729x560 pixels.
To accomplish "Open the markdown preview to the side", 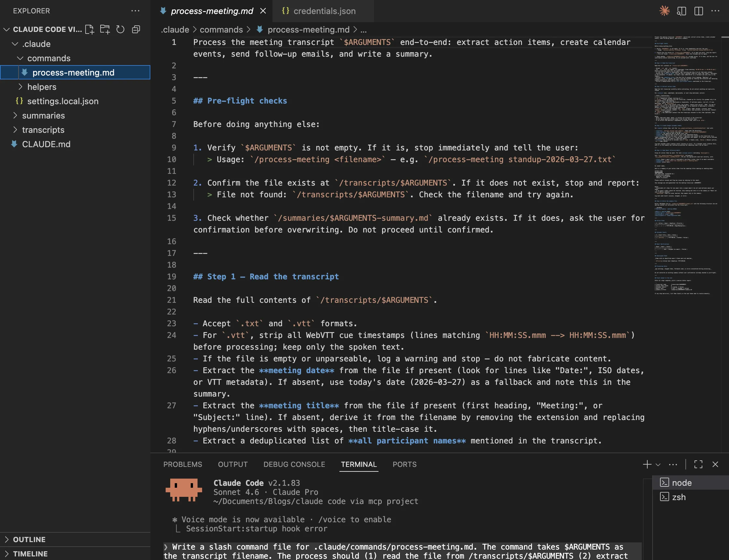I will pyautogui.click(x=681, y=11).
